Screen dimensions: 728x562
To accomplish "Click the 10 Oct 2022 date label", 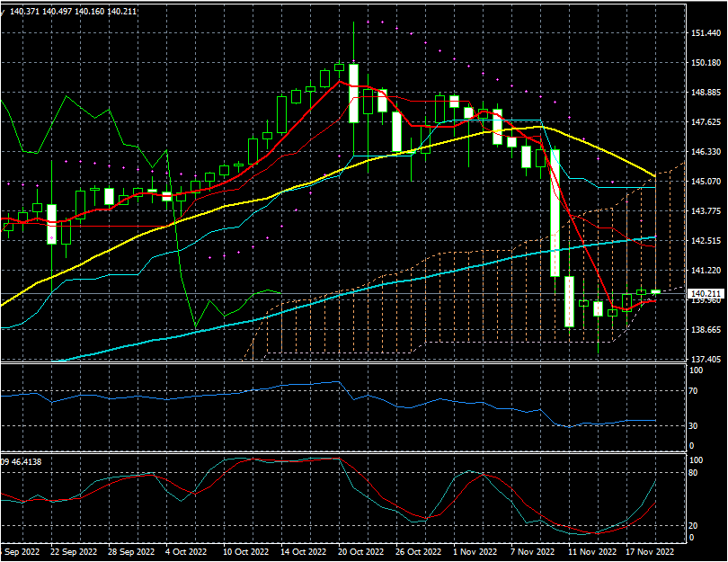I will pyautogui.click(x=245, y=552).
